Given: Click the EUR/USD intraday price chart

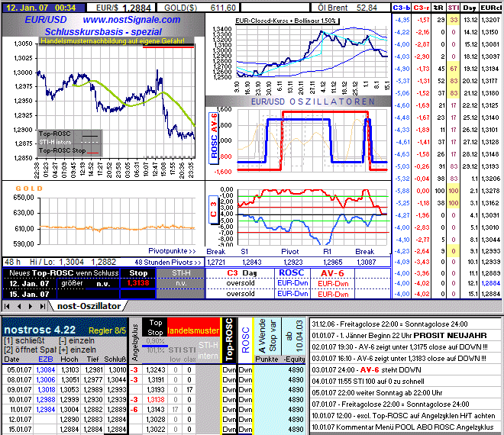Looking at the screenshot, I should 116,101.
